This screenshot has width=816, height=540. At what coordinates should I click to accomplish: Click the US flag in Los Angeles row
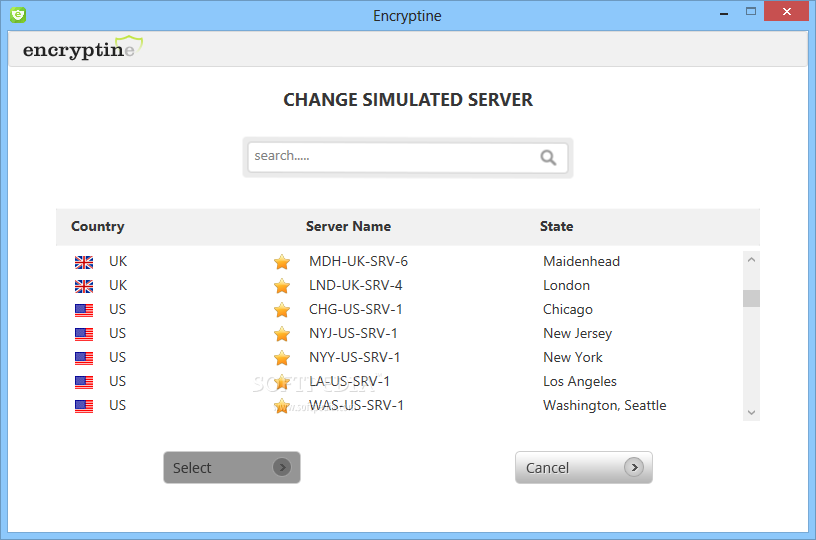tap(84, 382)
